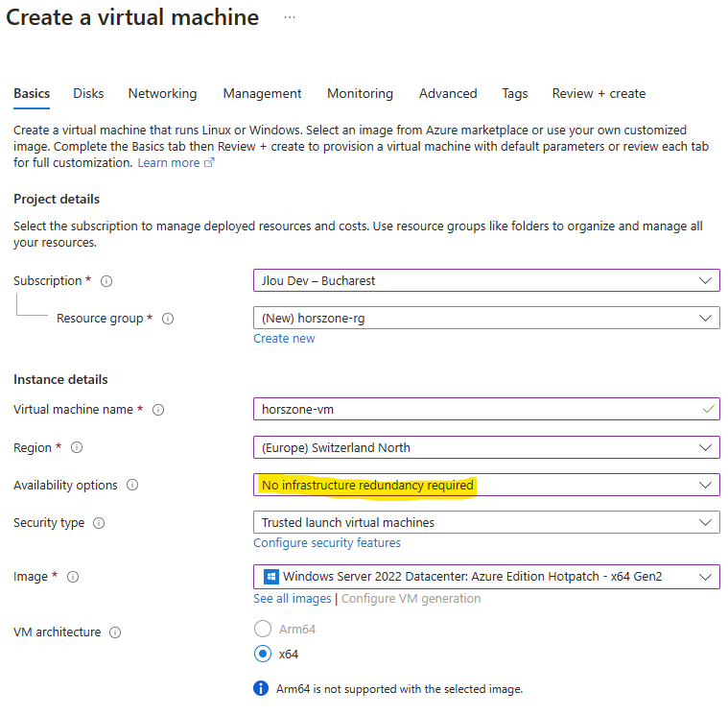
Task: Click the Project details heading
Action: click(57, 200)
